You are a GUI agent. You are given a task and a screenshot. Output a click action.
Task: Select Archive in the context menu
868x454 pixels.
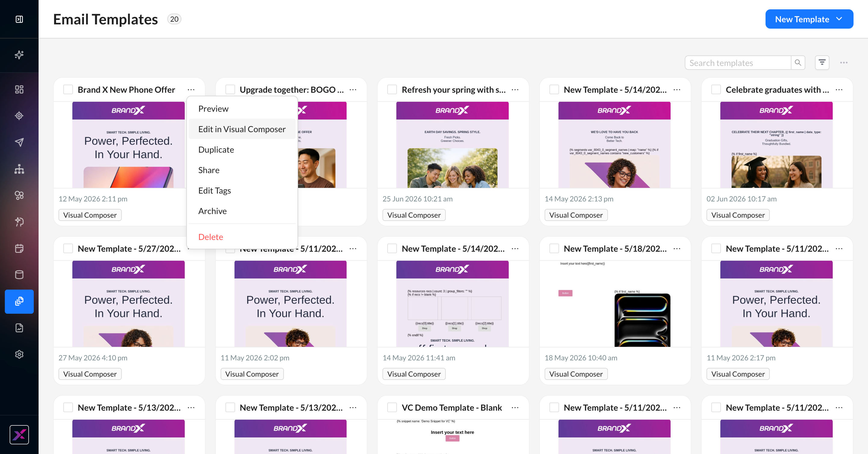(242, 211)
